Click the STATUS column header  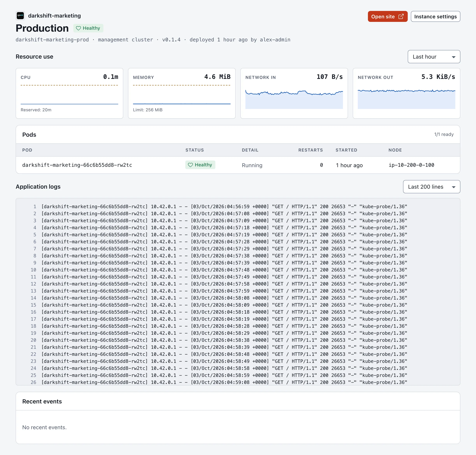coord(194,150)
